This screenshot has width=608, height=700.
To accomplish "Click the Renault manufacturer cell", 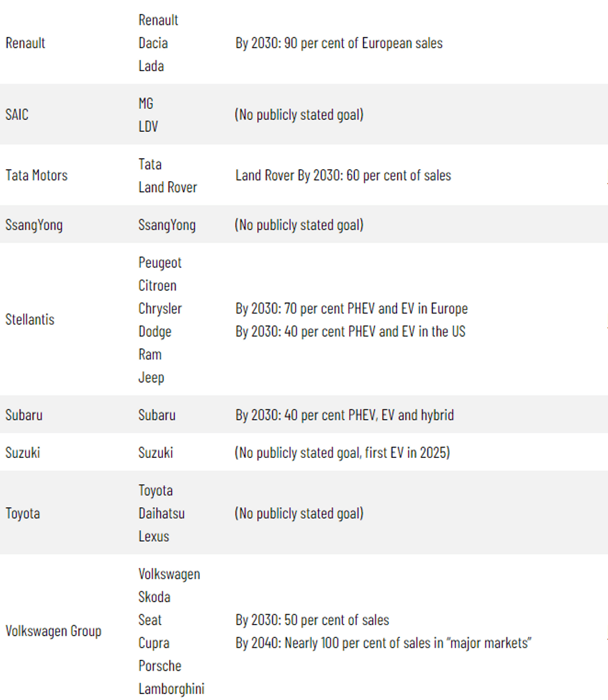I will click(x=26, y=43).
